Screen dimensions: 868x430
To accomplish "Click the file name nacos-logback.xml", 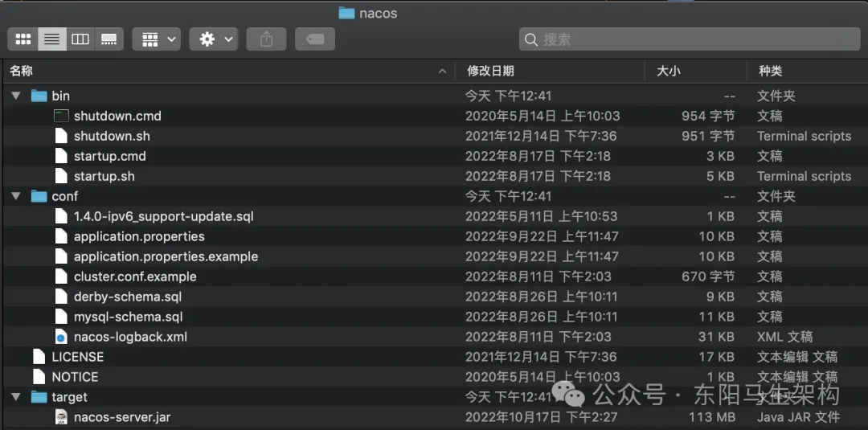I will 131,337.
